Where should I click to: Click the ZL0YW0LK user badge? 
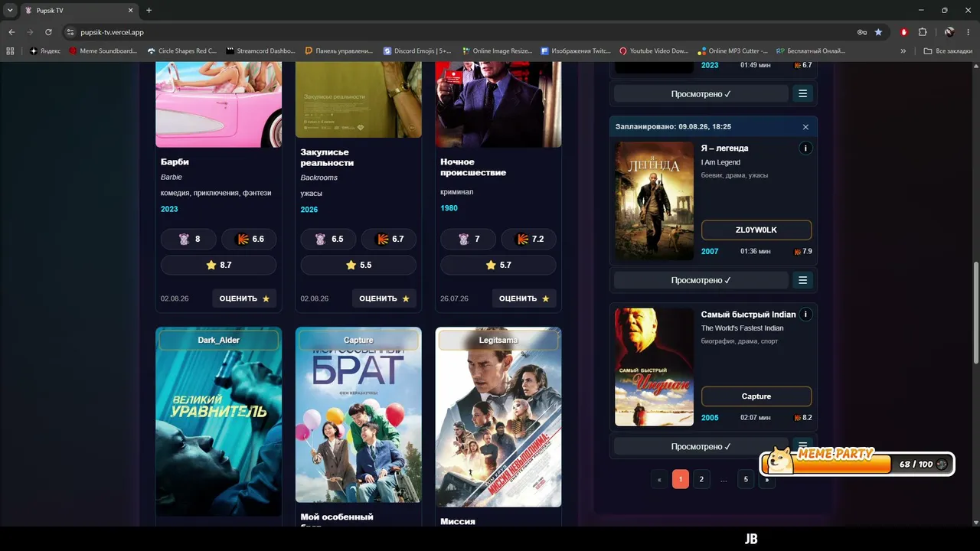756,230
